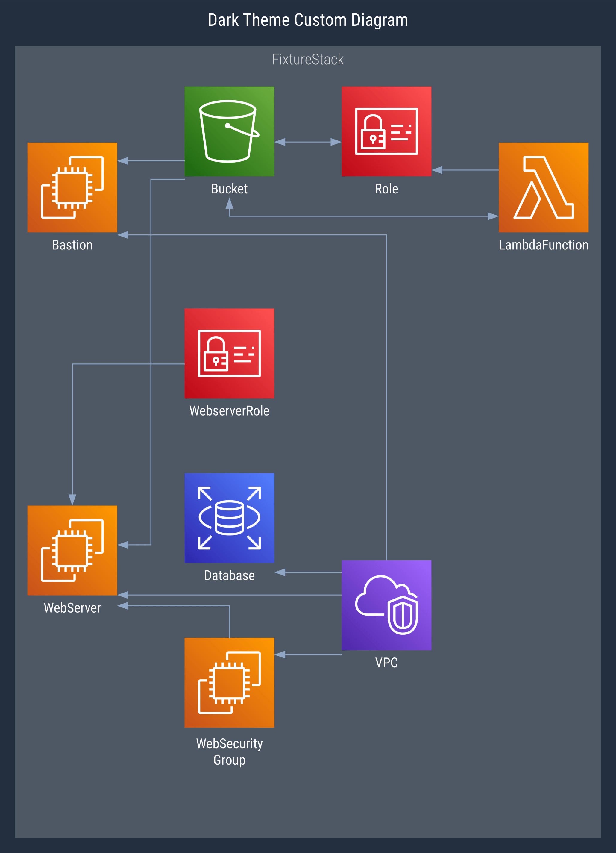Click the Dark Theme Custom Diagram title

308,20
